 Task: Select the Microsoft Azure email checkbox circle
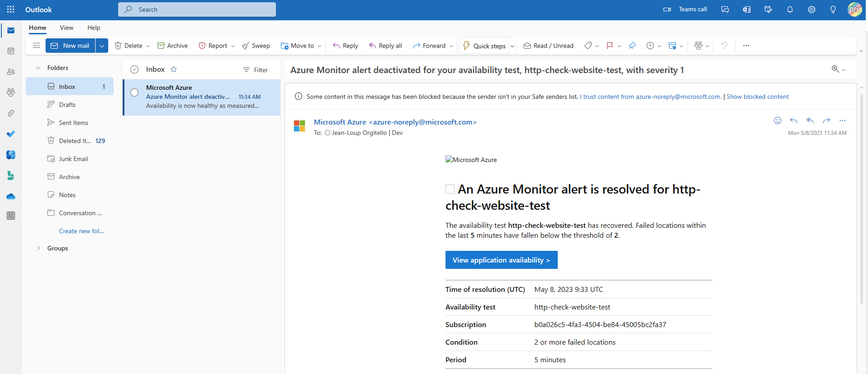[134, 92]
